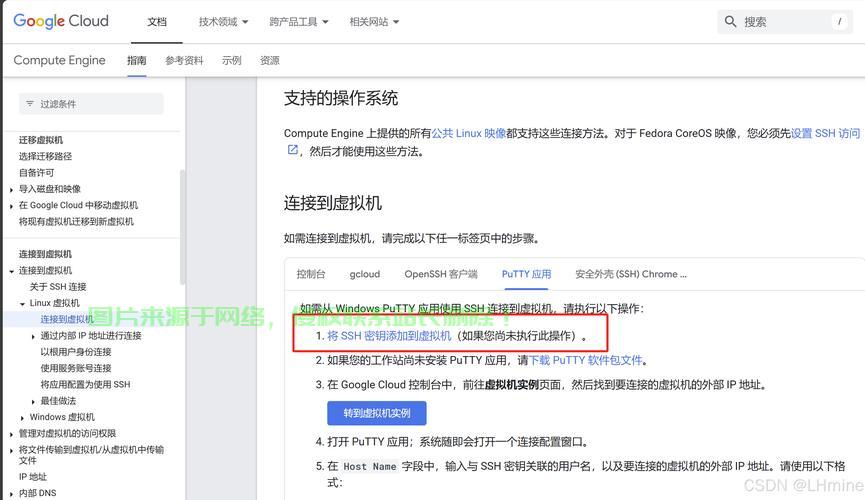The width and height of the screenshot is (865, 500).
Task: Expand the 内部 DNS sidebar item
Action: (12, 494)
